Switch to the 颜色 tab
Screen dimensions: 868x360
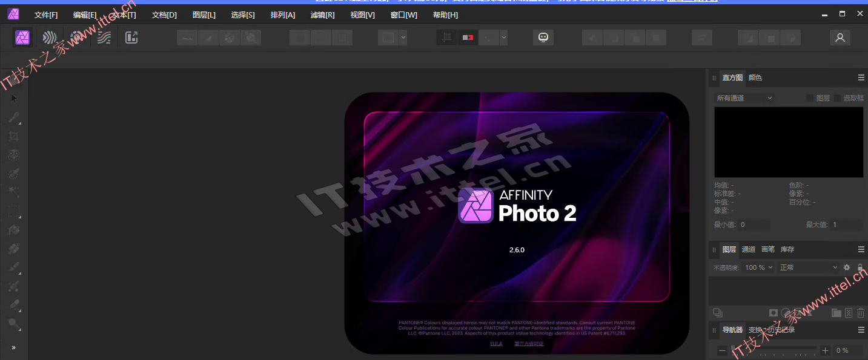pos(755,77)
